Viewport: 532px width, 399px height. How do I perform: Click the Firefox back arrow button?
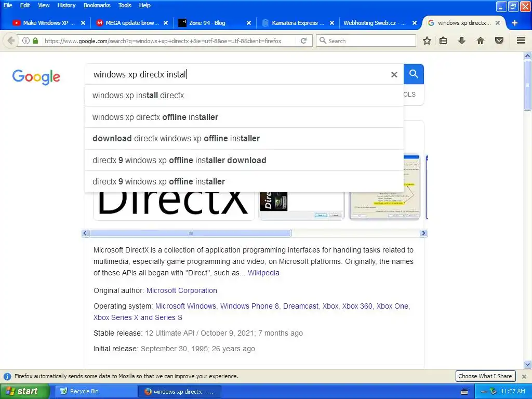click(x=11, y=41)
